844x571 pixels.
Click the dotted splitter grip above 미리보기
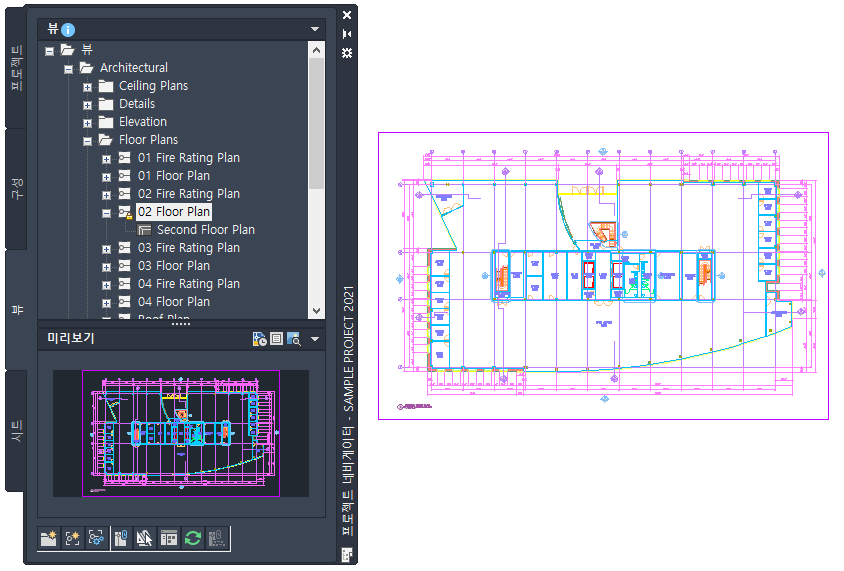click(x=181, y=324)
